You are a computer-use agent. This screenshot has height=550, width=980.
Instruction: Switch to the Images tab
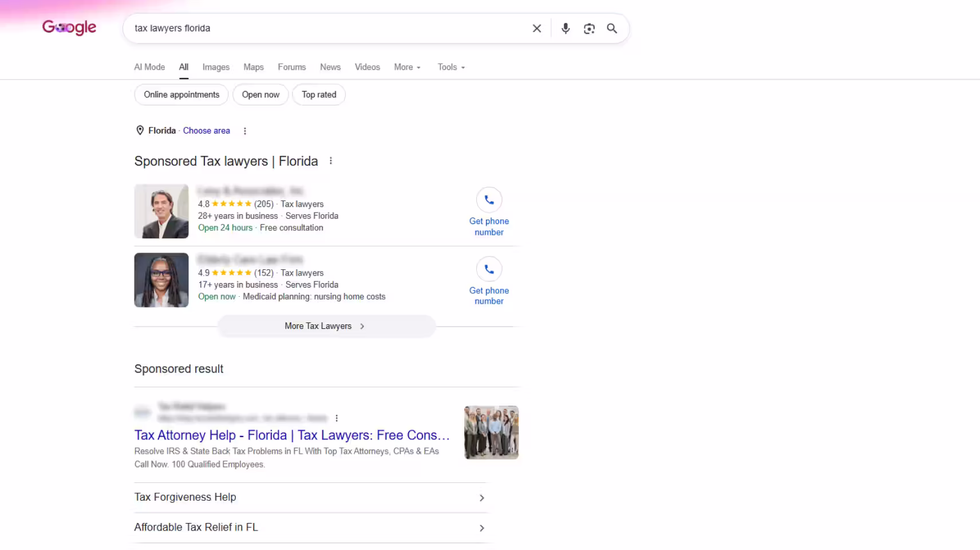pos(216,67)
